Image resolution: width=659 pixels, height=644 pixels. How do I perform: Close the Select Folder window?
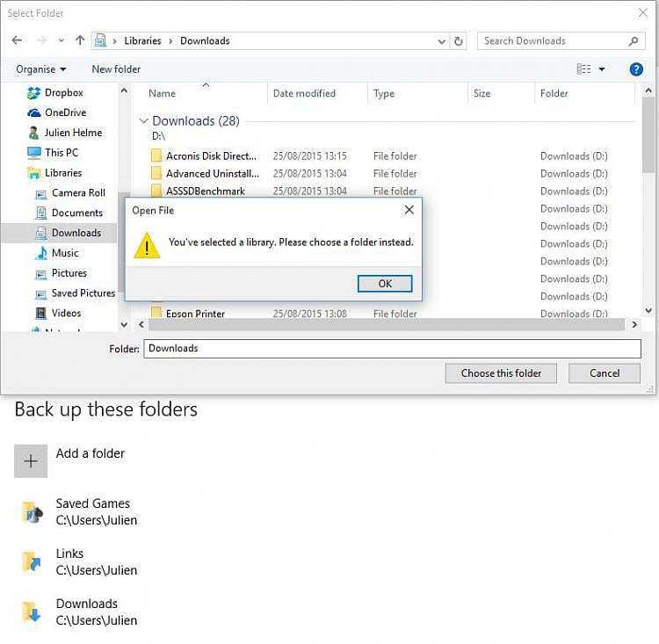642,12
